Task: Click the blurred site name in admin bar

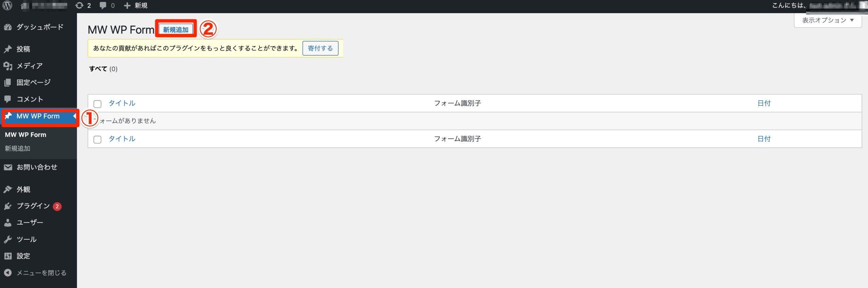Action: 44,5
